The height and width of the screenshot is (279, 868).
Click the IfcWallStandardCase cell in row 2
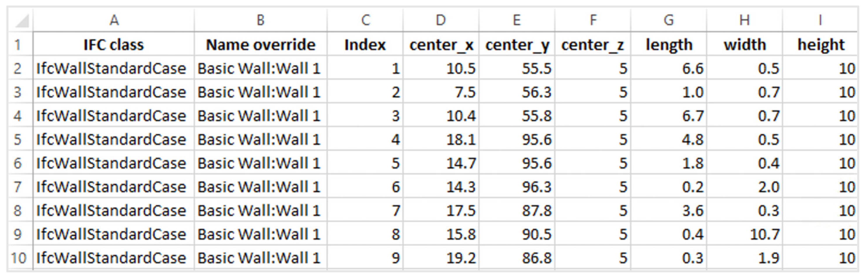[114, 68]
